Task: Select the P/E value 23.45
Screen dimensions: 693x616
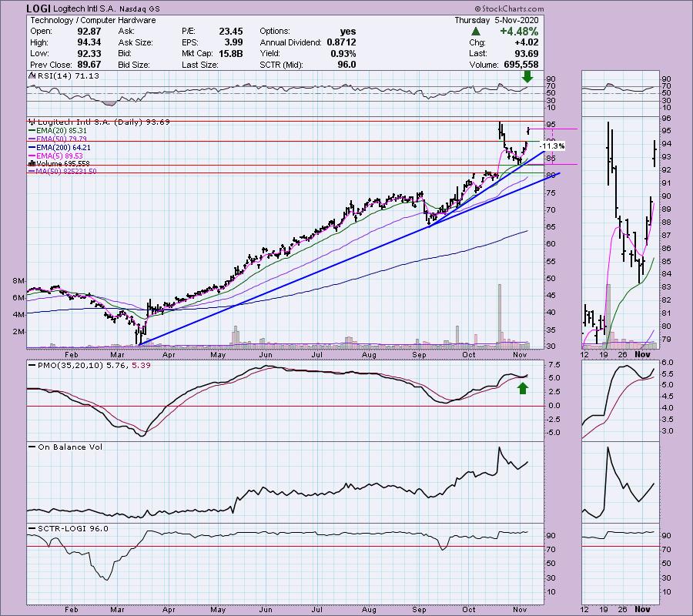Action: [231, 32]
